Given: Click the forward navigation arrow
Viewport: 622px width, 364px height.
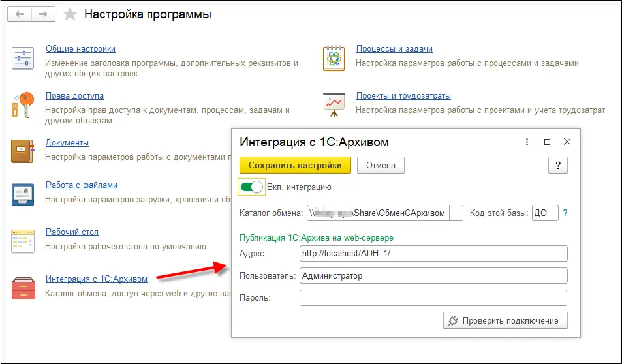Looking at the screenshot, I should pos(43,14).
